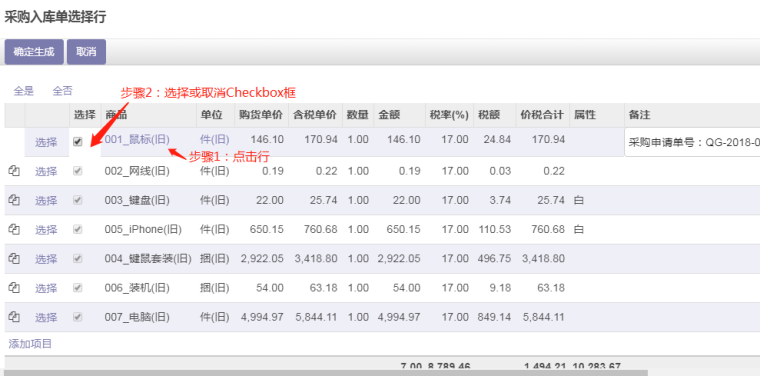Click the 5,844.11 tax-inclusive price cell
Screen dimensions: 760x376
pyautogui.click(x=316, y=317)
